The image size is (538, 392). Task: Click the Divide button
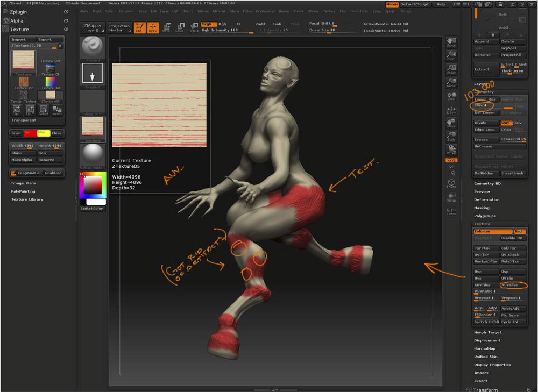[486, 123]
